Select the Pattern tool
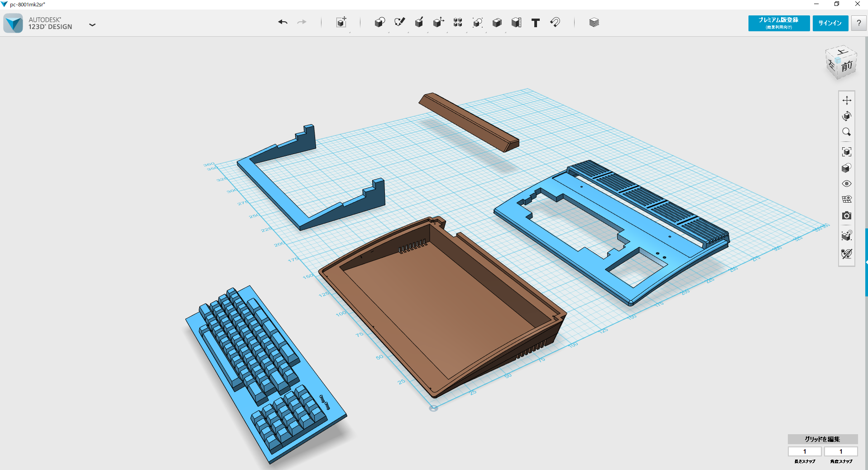This screenshot has width=868, height=470. coord(457,22)
